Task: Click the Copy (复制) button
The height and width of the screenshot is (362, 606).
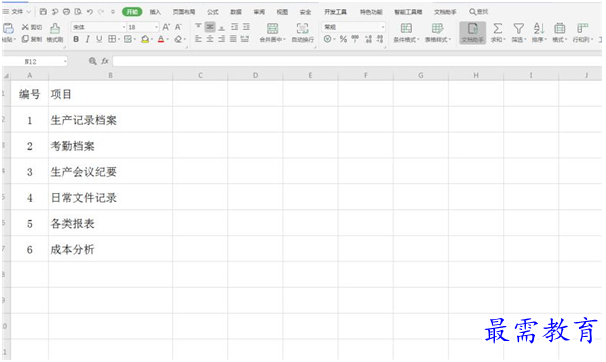Action: [32, 39]
